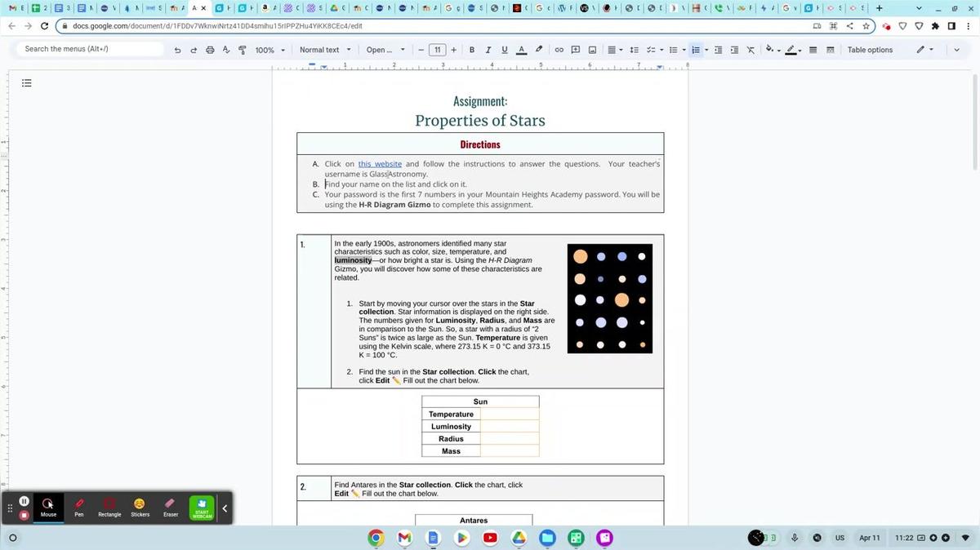
Task: Open the Stickers tool
Action: [140, 507]
